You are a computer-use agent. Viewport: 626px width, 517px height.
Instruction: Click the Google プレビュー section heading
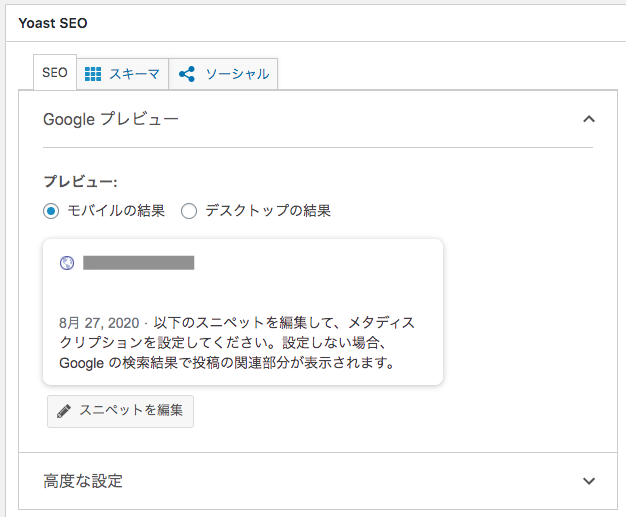point(111,119)
